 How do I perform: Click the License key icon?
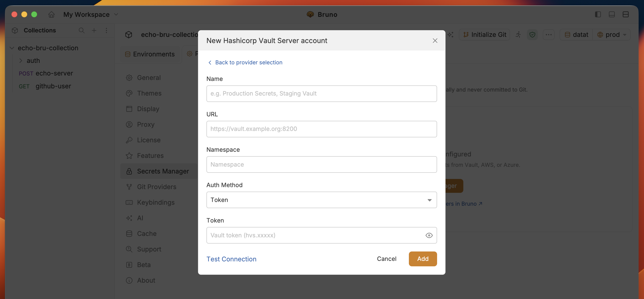(129, 140)
